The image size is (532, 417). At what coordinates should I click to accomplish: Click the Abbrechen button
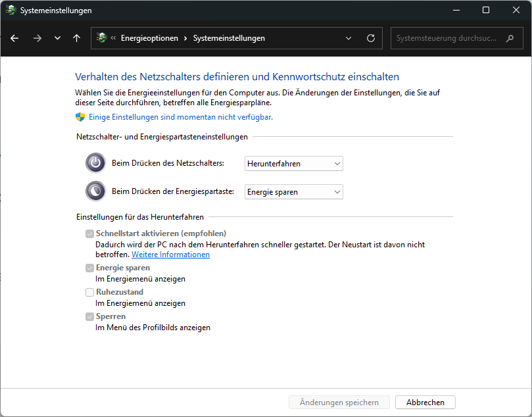[425, 403]
